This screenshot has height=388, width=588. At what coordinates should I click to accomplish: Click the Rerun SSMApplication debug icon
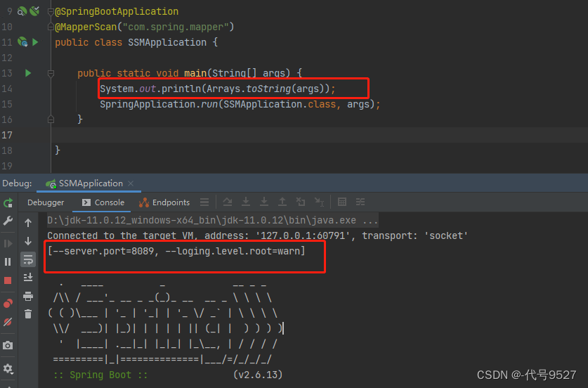click(x=8, y=203)
